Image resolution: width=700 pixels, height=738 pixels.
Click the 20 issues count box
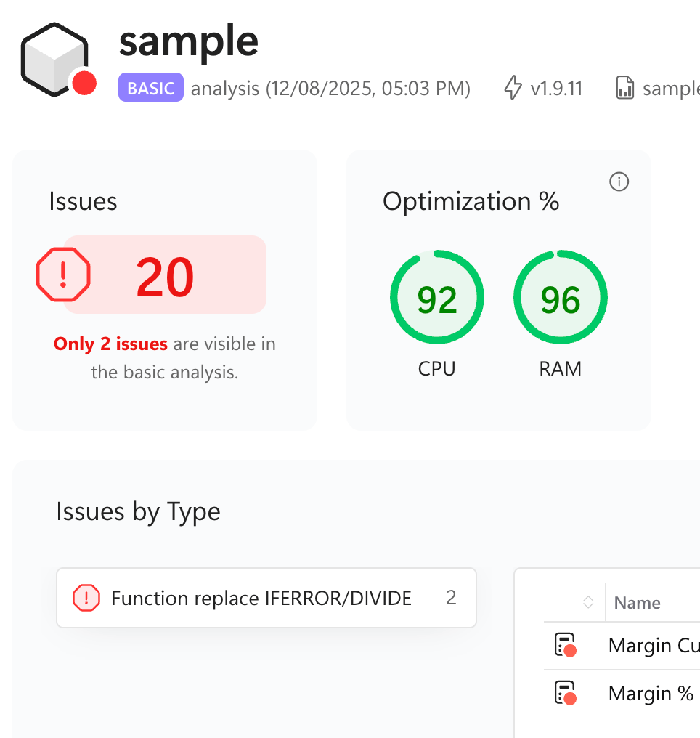165,275
